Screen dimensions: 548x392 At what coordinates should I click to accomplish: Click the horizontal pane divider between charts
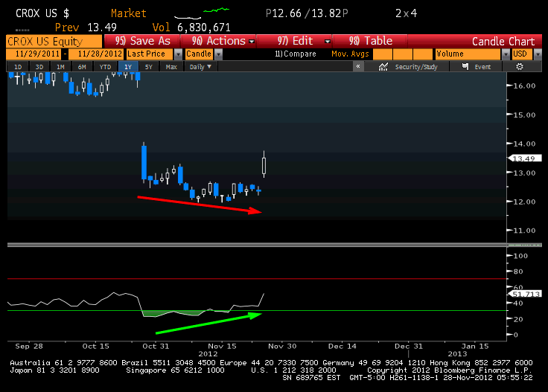click(x=257, y=245)
